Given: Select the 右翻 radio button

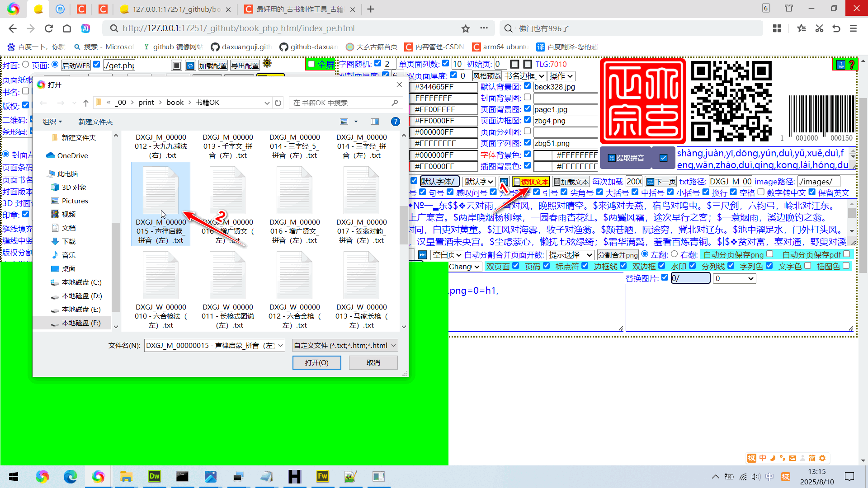Looking at the screenshot, I should [x=674, y=254].
